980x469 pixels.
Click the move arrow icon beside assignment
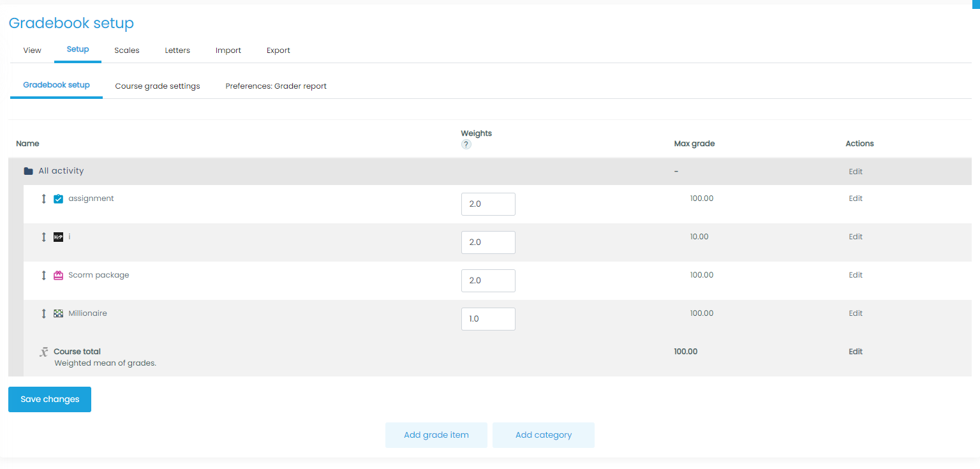coord(44,199)
